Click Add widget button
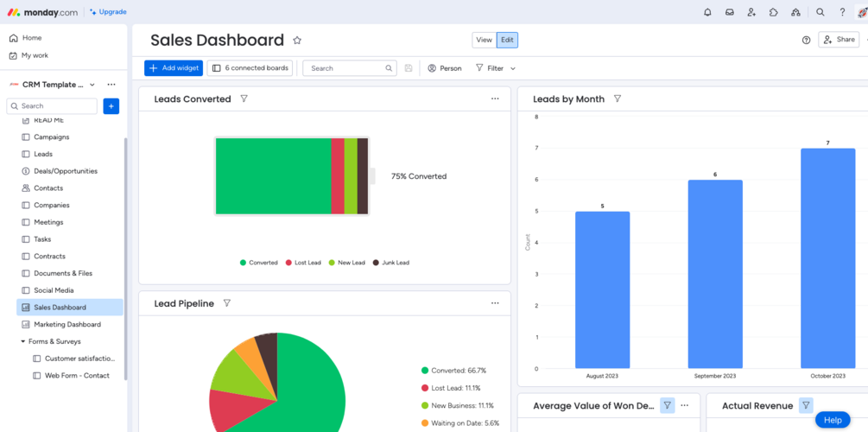Viewport: 868px width, 432px height. tap(174, 68)
